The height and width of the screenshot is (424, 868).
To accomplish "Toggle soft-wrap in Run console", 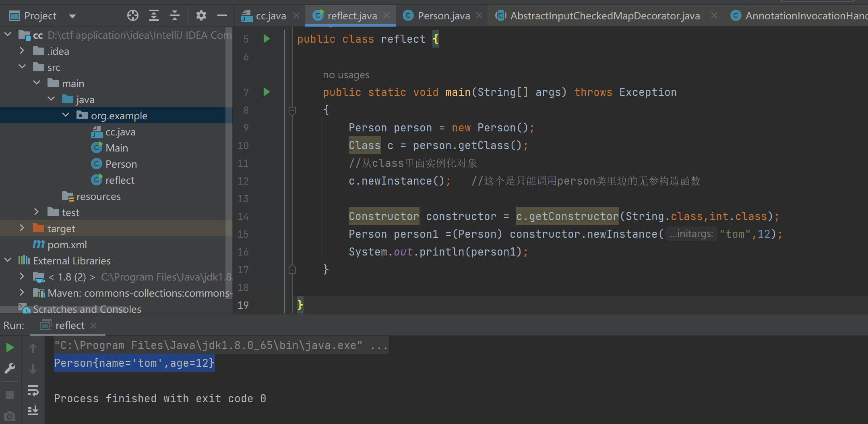I will tap(33, 390).
